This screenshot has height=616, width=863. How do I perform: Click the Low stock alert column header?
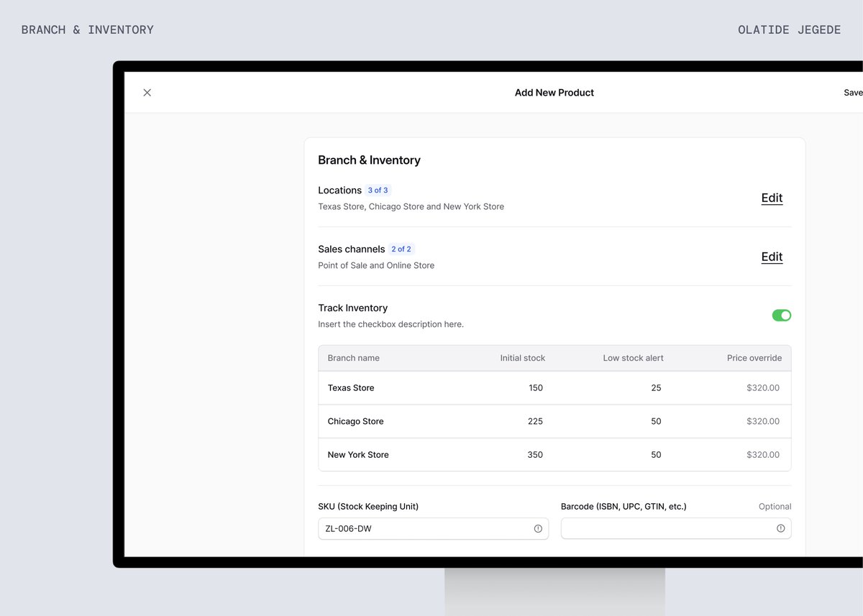(x=633, y=358)
